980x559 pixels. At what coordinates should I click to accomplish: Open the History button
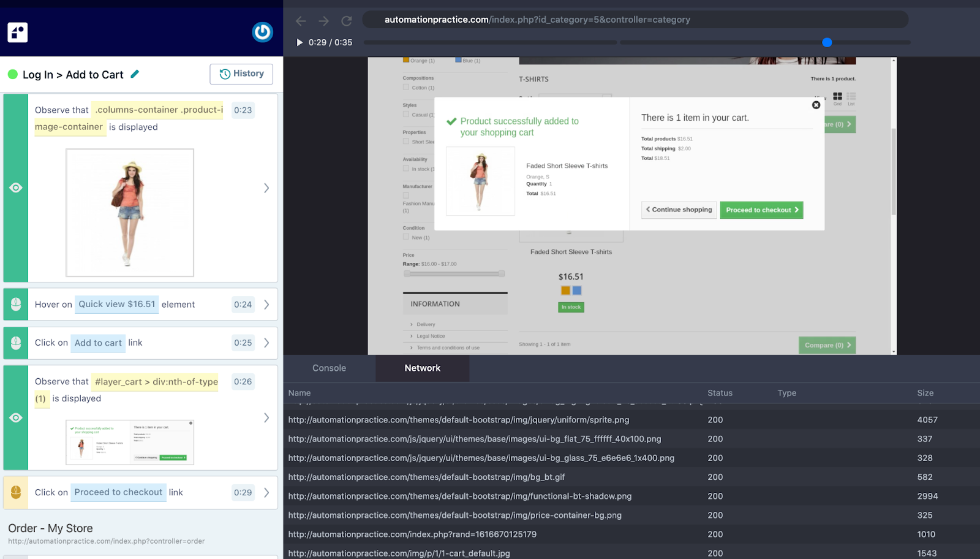[x=241, y=74]
